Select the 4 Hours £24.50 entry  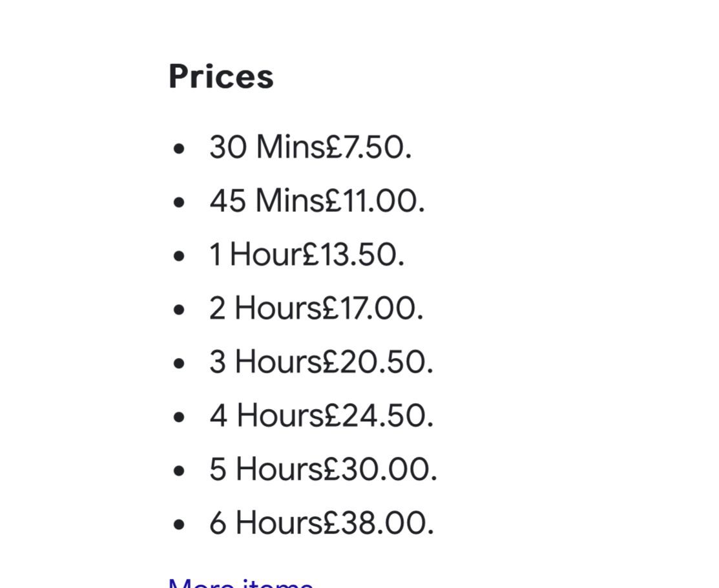coord(321,415)
